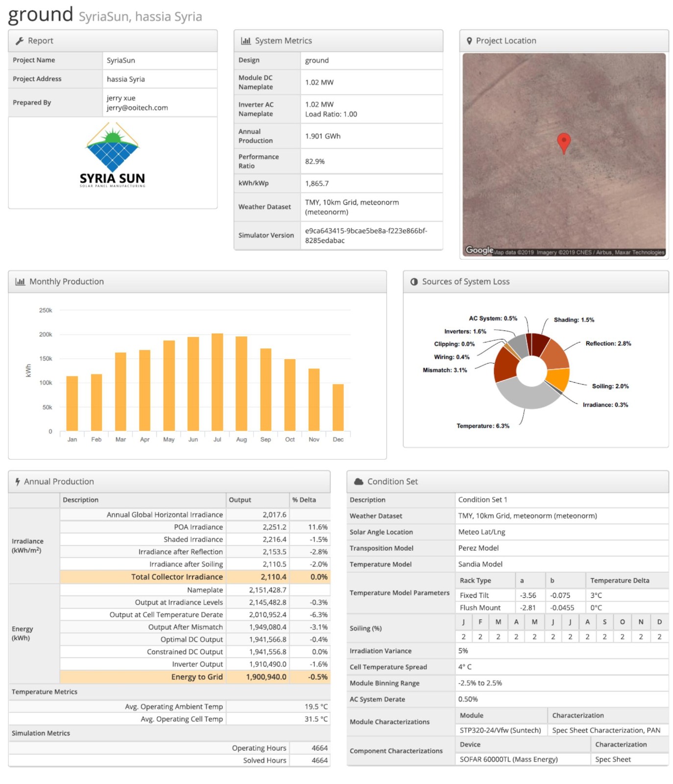Click the 'Inverters: 1.6%' chart label
The height and width of the screenshot is (784, 673).
tap(465, 331)
